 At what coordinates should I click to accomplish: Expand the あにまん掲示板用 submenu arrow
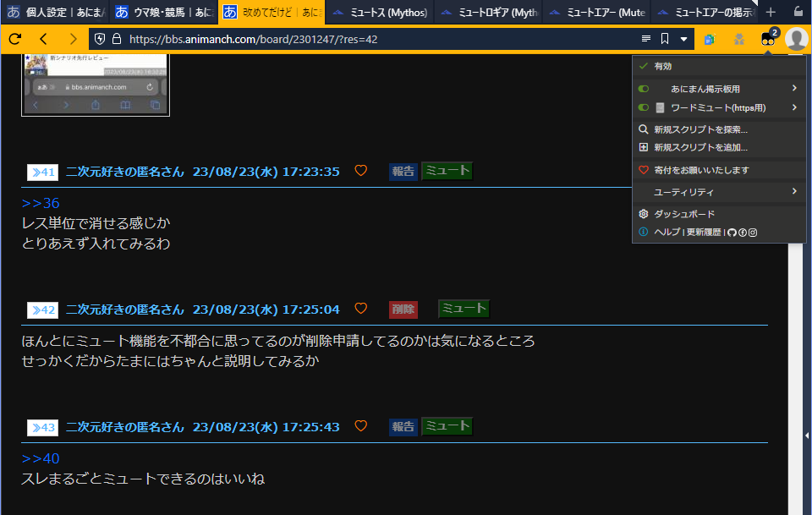pyautogui.click(x=794, y=89)
